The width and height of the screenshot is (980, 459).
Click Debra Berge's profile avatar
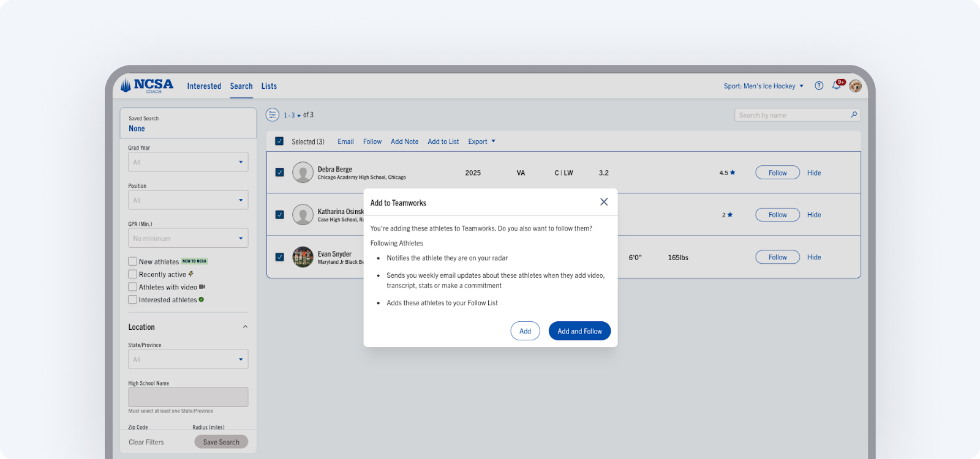(303, 173)
